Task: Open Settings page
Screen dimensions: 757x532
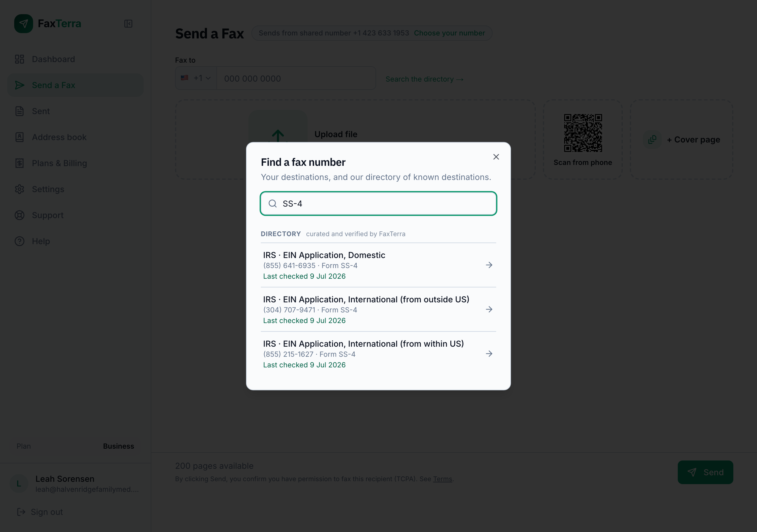Action: tap(75, 189)
